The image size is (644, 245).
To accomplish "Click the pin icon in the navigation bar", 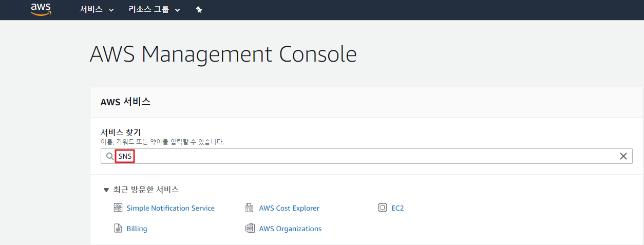I will click(199, 10).
